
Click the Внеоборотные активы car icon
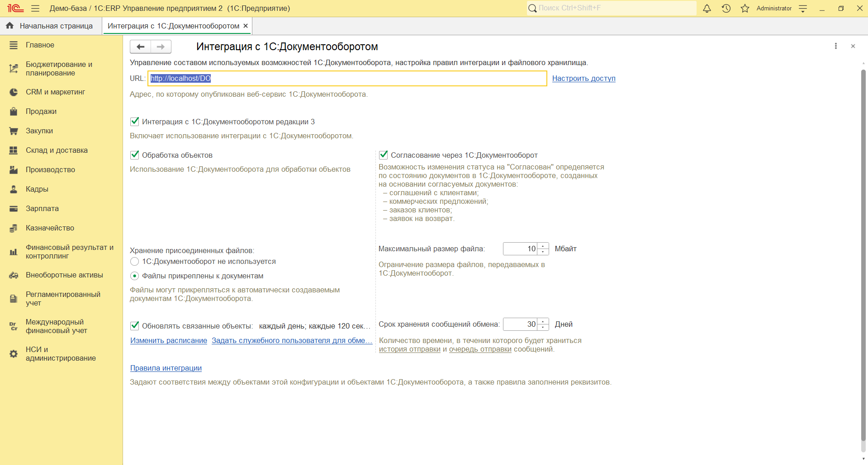coord(14,275)
